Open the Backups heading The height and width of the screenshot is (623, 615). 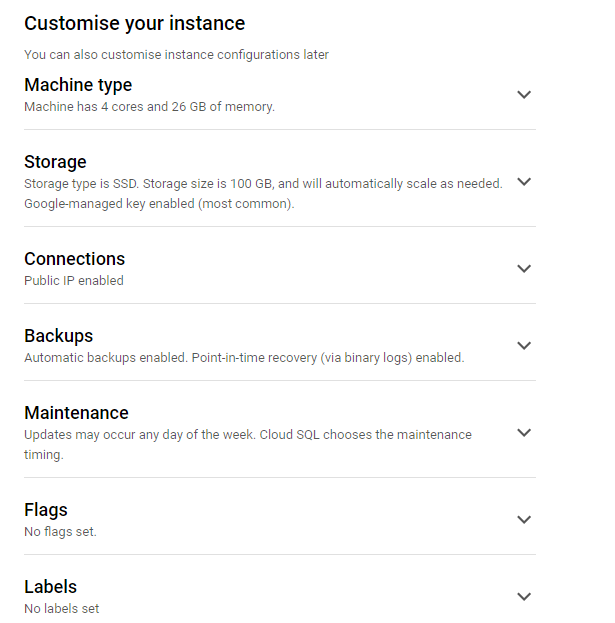59,336
